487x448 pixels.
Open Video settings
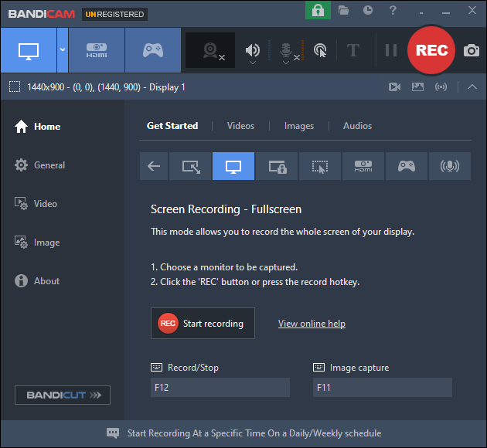point(36,204)
